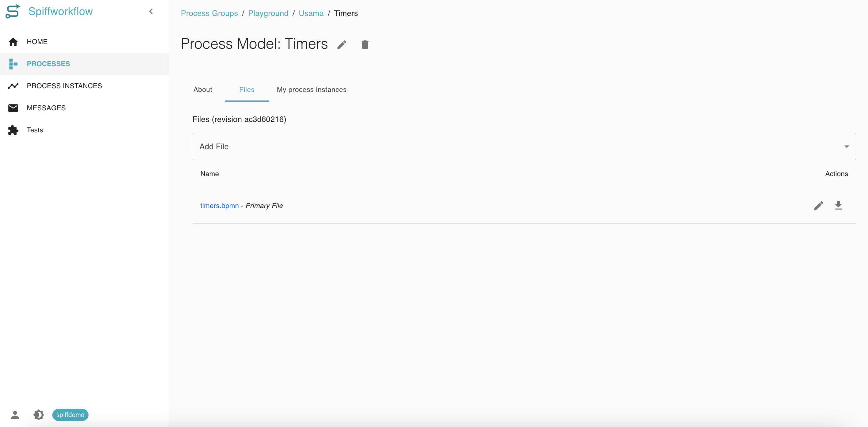Download timers.bpmn file
Image resolution: width=868 pixels, height=427 pixels.
838,206
